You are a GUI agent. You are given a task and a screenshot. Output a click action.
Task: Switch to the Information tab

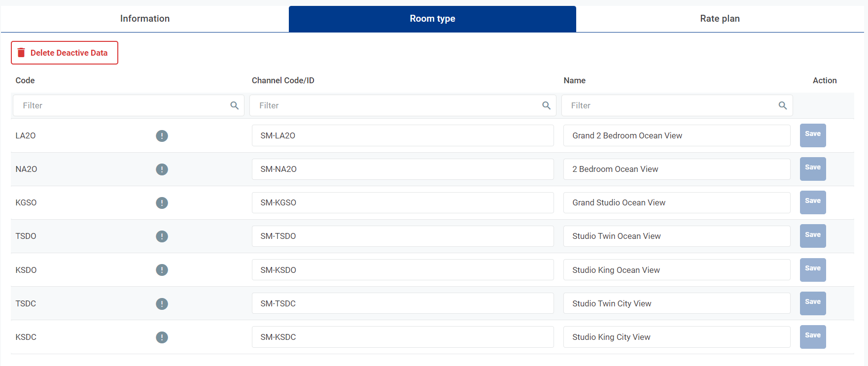[145, 19]
